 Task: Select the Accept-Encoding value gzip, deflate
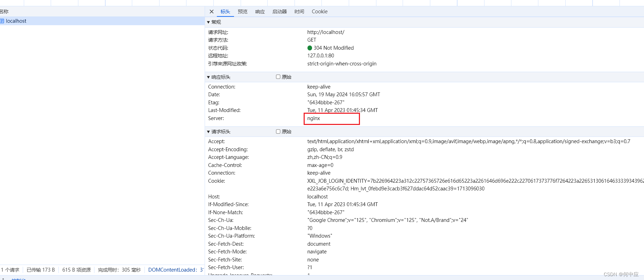[330, 149]
